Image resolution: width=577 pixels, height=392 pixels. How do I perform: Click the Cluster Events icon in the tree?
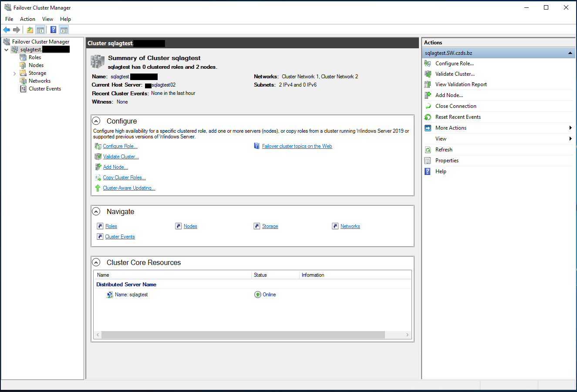click(23, 89)
